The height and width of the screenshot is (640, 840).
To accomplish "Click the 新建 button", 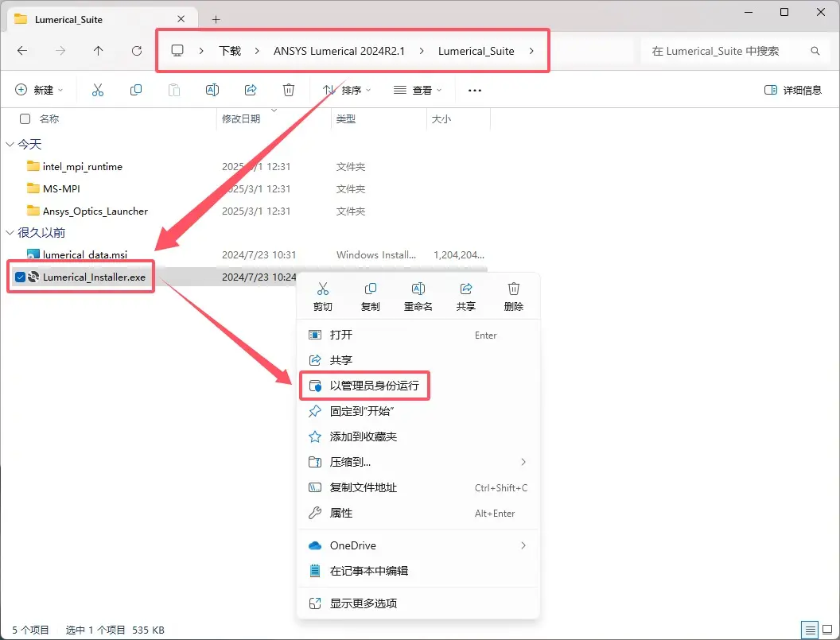I will pyautogui.click(x=38, y=90).
